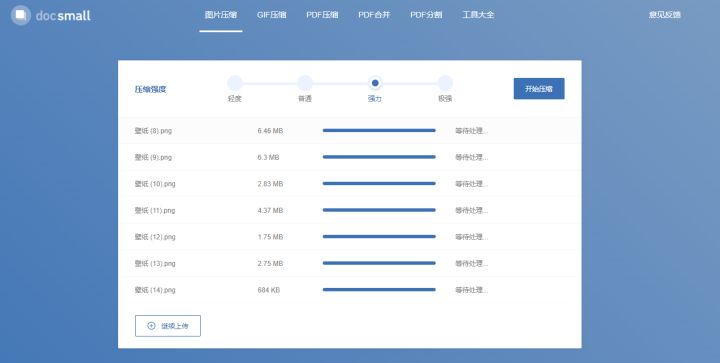Click the plus icon in 继续上传

click(151, 326)
